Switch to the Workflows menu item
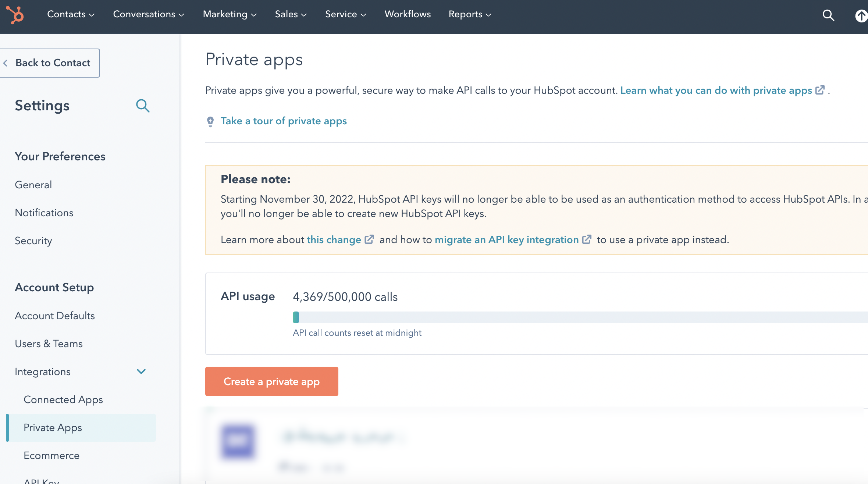Screen dimensions: 868x484 [407, 14]
